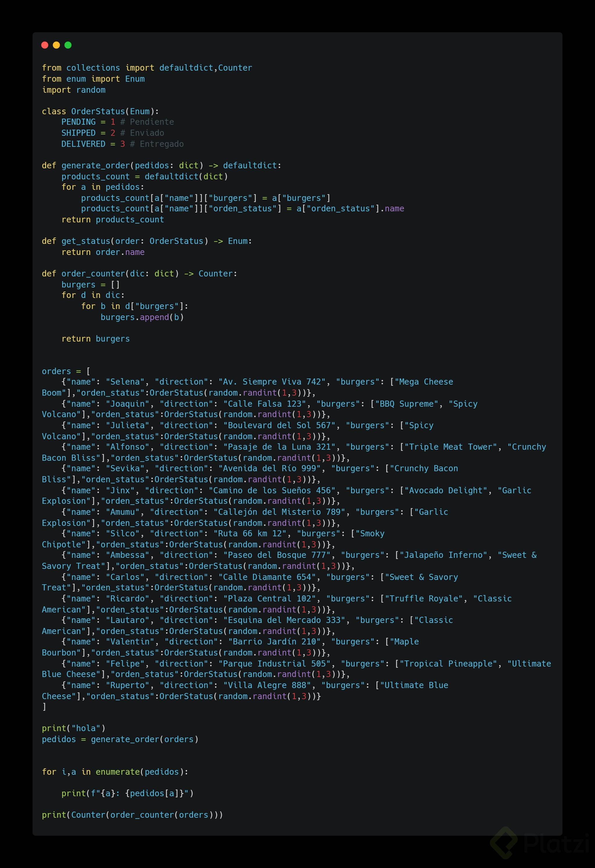Click the green maximize dot

68,45
